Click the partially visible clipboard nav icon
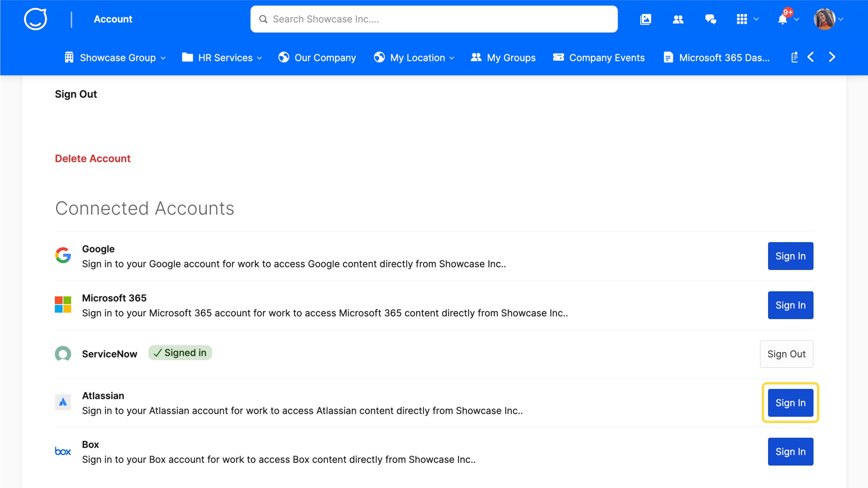Image resolution: width=868 pixels, height=488 pixels. pos(794,57)
